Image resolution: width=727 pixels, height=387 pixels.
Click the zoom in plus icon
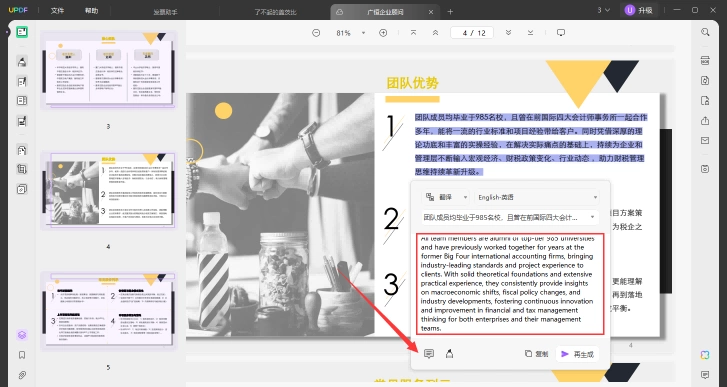click(x=383, y=33)
